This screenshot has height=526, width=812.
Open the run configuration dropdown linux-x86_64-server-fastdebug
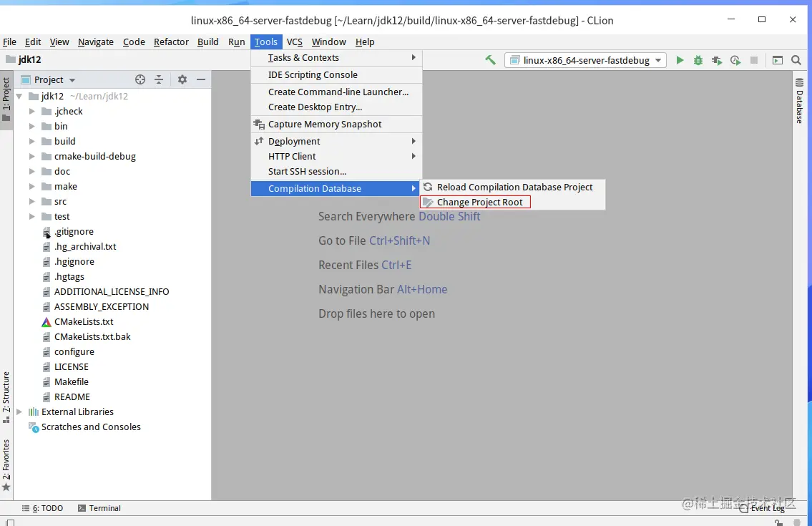(x=585, y=60)
